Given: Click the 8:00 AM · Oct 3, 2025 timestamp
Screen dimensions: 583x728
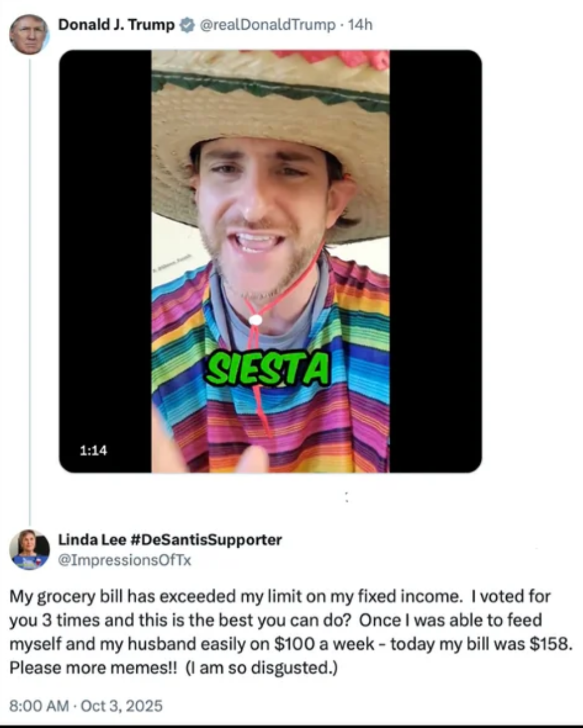Looking at the screenshot, I should [86, 706].
